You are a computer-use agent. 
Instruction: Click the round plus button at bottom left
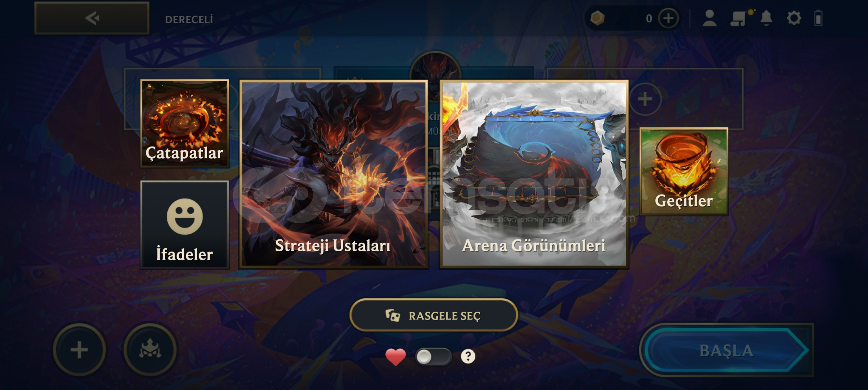coord(79,350)
